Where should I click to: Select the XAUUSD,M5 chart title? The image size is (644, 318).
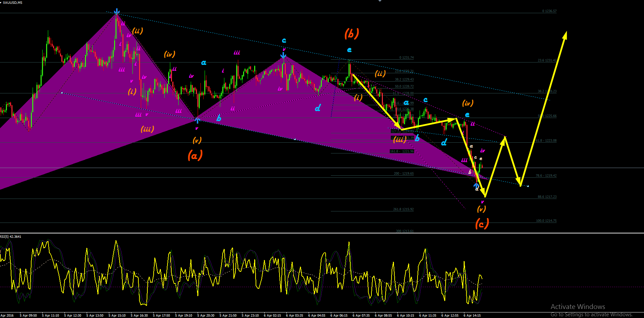pos(12,3)
